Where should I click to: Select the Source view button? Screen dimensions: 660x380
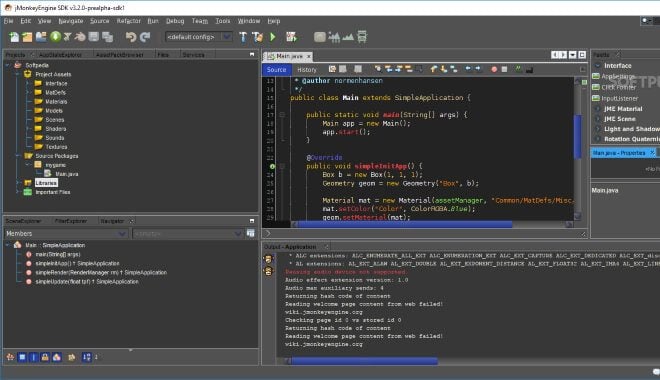point(276,70)
